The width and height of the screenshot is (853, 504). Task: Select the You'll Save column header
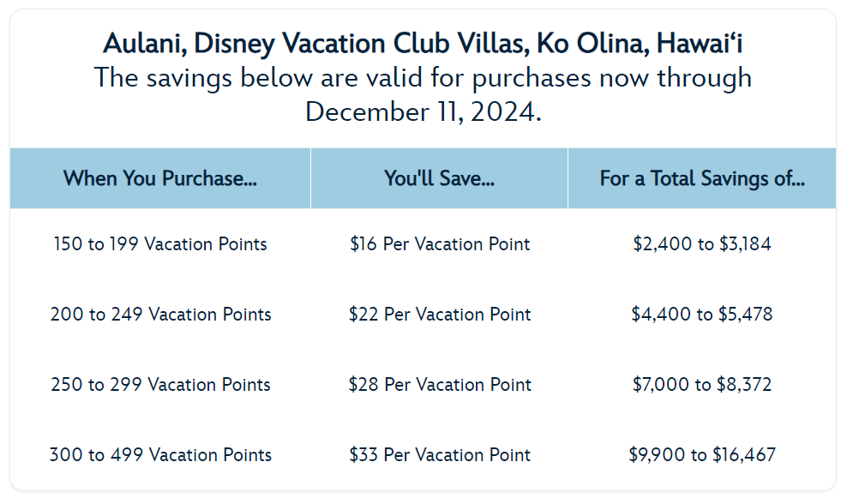pyautogui.click(x=439, y=178)
